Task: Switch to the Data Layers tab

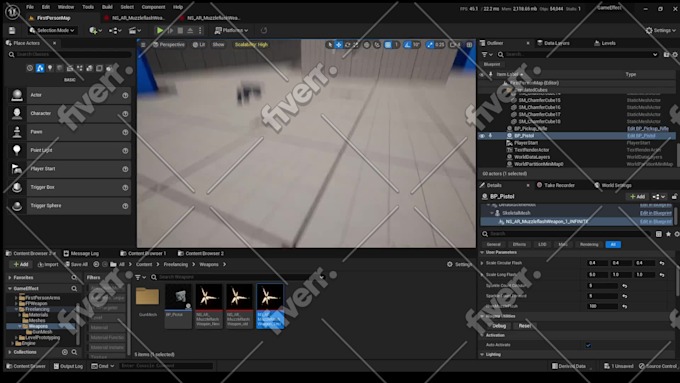Action: [x=554, y=43]
